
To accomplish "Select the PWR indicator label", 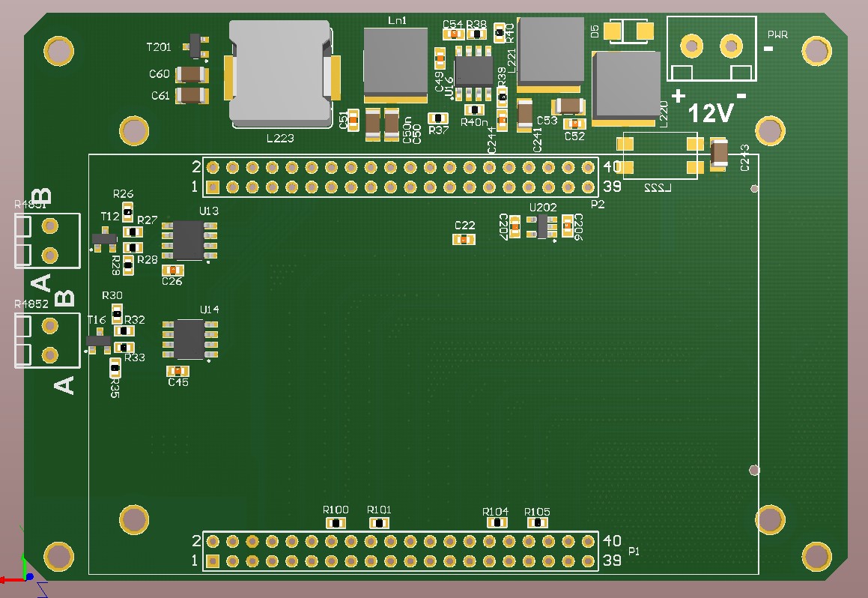I will pos(777,34).
